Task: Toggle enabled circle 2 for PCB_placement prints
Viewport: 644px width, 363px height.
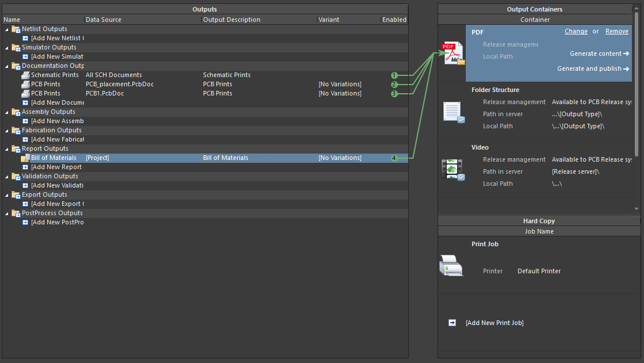Action: [394, 85]
